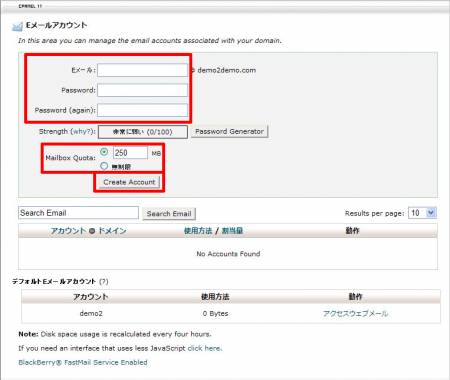The height and width of the screenshot is (380, 450).
Task: Select the unlimited quota radio button
Action: (x=104, y=166)
